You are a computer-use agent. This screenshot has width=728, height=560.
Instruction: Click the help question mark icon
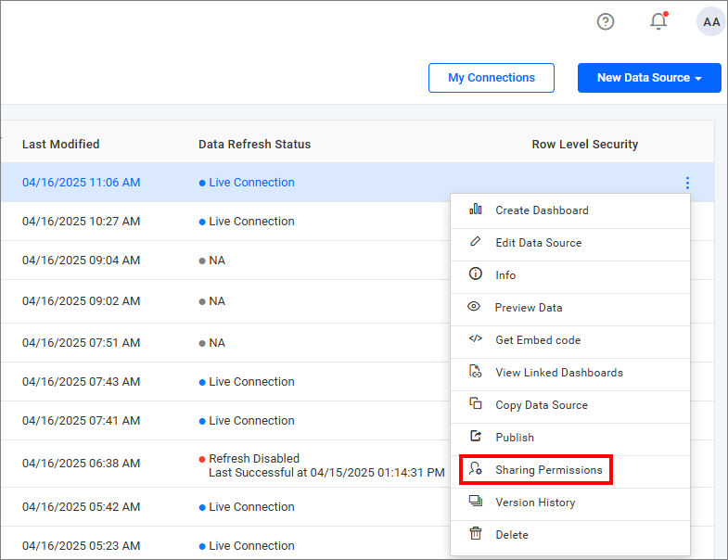coord(606,21)
